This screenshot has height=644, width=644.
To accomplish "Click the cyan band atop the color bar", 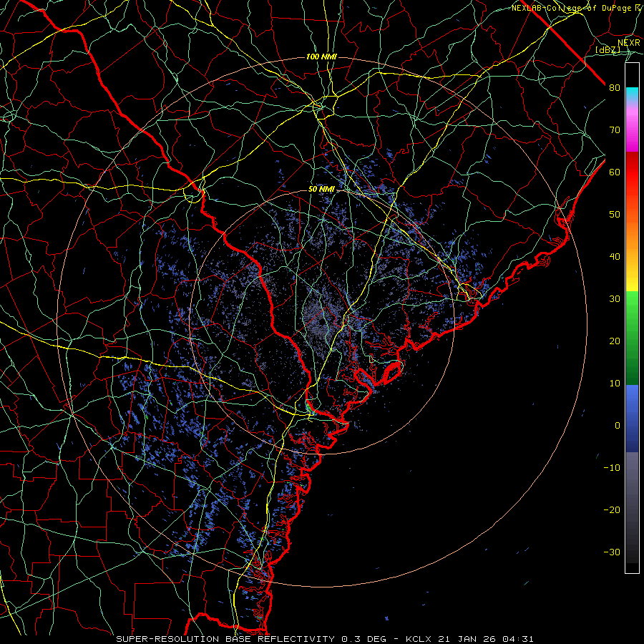I will point(632,94).
